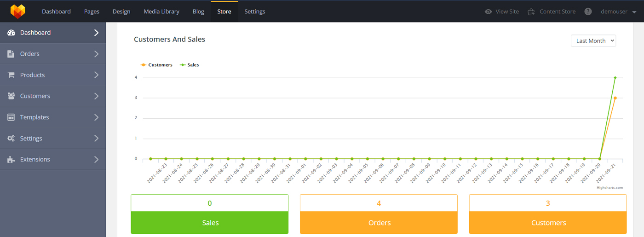Click the Settings gears icon in sidebar
644x237 pixels.
tap(11, 139)
